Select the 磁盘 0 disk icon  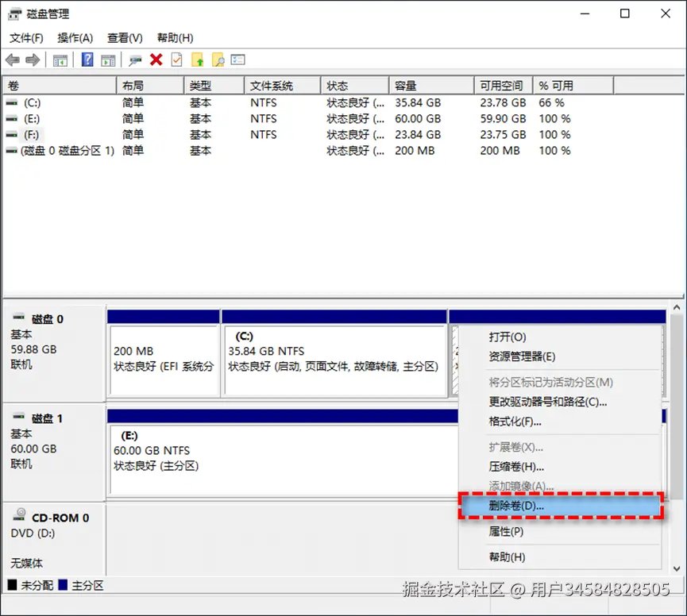[x=19, y=316]
